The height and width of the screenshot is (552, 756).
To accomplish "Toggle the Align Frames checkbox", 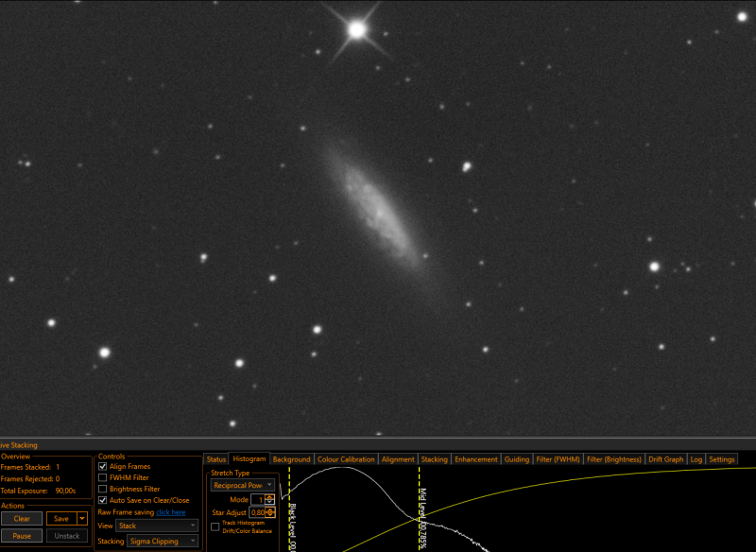I will (103, 466).
